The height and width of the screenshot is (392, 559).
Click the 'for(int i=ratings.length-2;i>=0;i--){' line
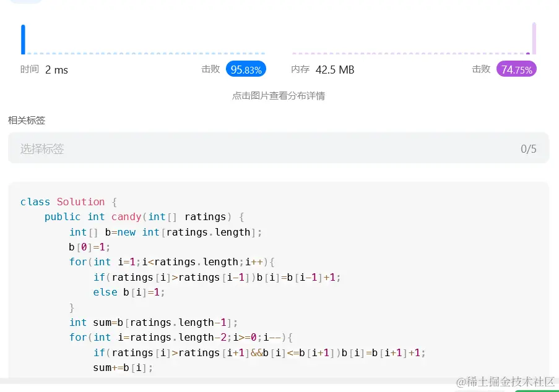point(181,338)
